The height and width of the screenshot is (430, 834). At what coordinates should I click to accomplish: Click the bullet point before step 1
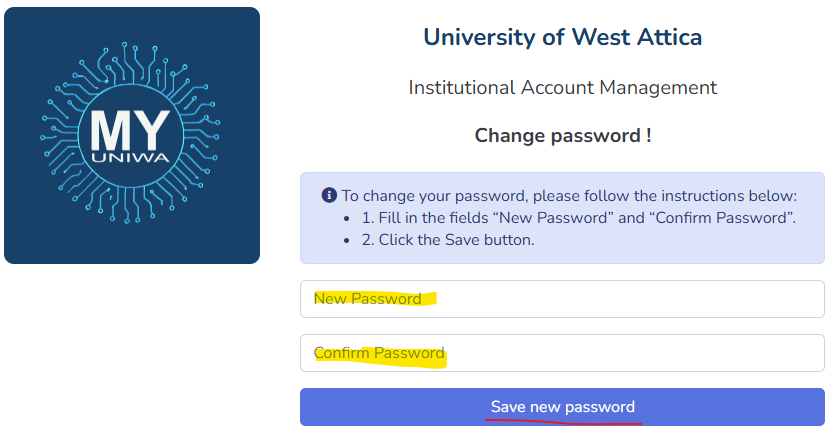(347, 219)
